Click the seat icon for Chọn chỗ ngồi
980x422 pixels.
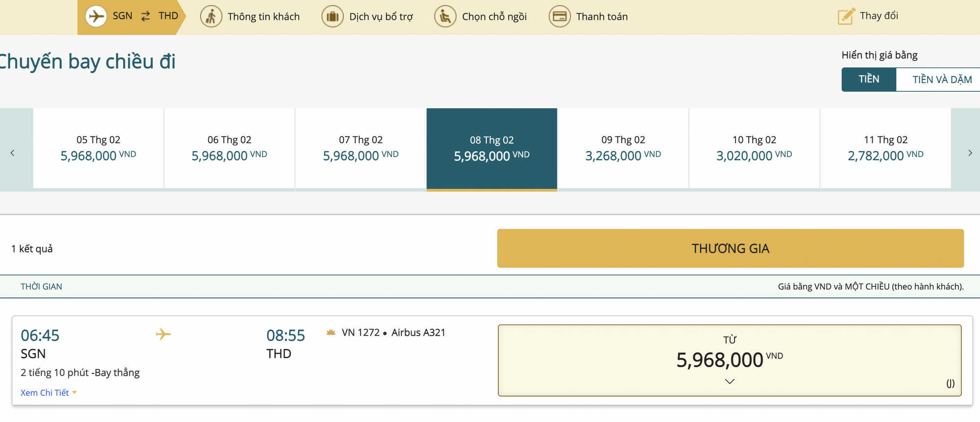445,16
